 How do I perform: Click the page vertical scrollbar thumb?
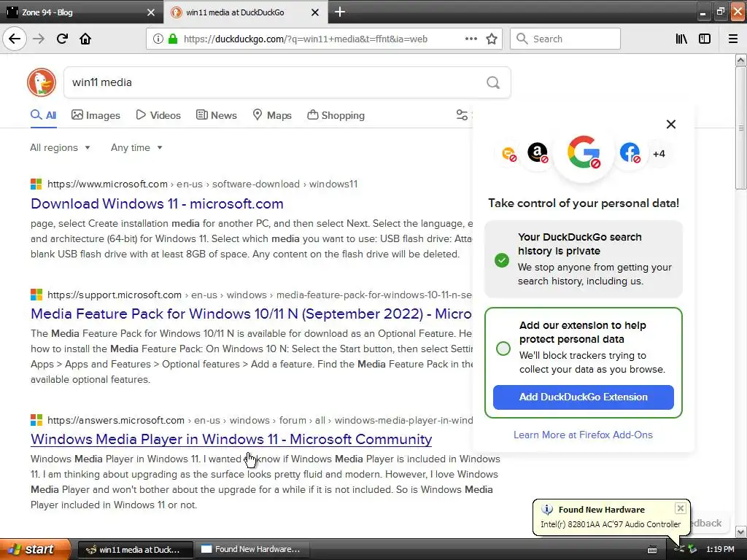740,128
